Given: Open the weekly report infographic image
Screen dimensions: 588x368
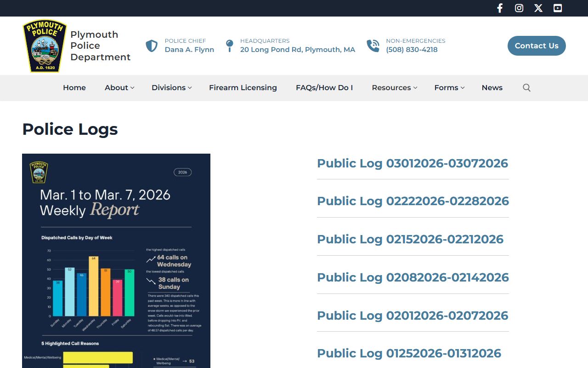Looking at the screenshot, I should click(116, 261).
